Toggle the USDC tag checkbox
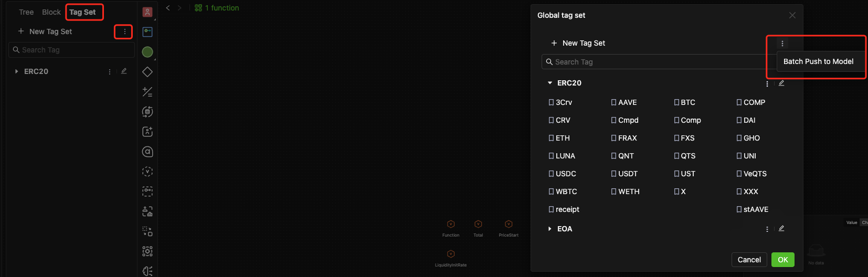 (551, 174)
